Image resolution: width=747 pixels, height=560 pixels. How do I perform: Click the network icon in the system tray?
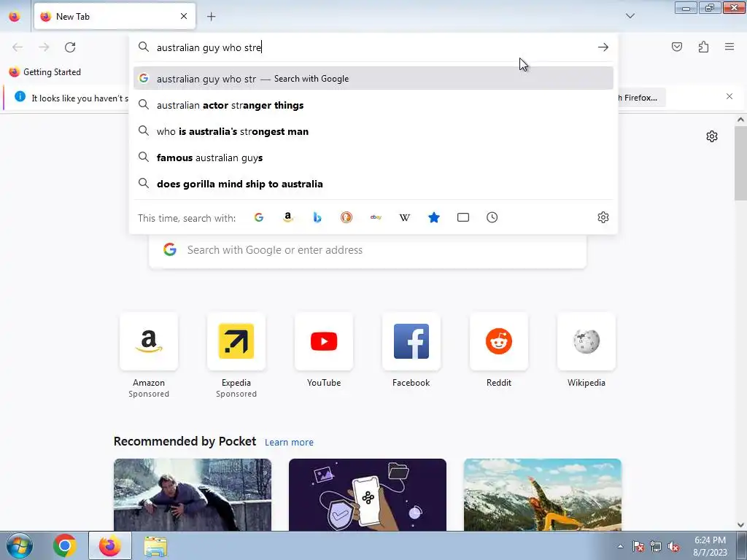656,546
